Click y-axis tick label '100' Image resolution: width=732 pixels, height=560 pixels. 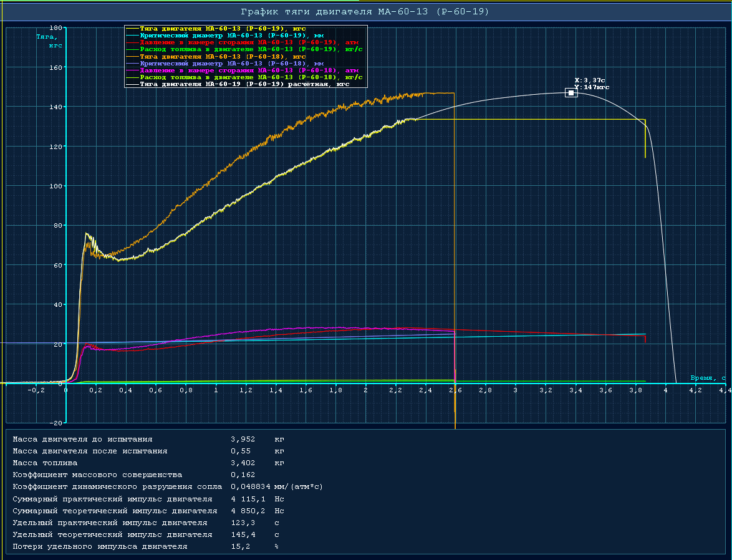coord(55,186)
